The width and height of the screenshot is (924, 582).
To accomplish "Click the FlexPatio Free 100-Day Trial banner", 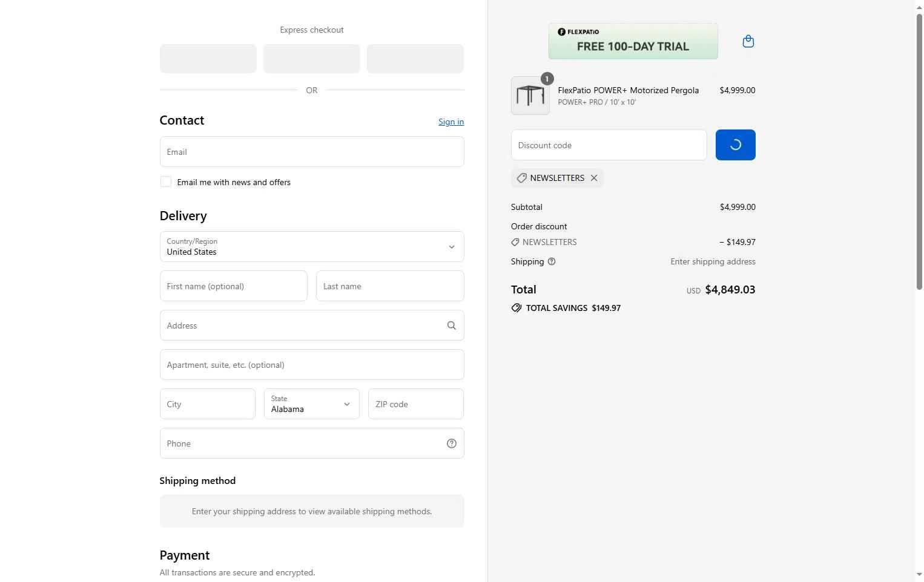I will point(633,41).
